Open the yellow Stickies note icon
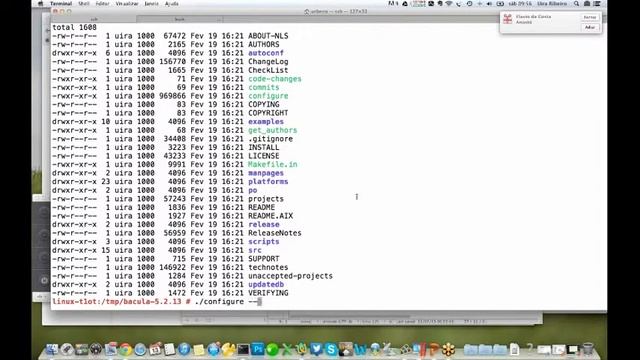640x360 pixels. click(198, 350)
